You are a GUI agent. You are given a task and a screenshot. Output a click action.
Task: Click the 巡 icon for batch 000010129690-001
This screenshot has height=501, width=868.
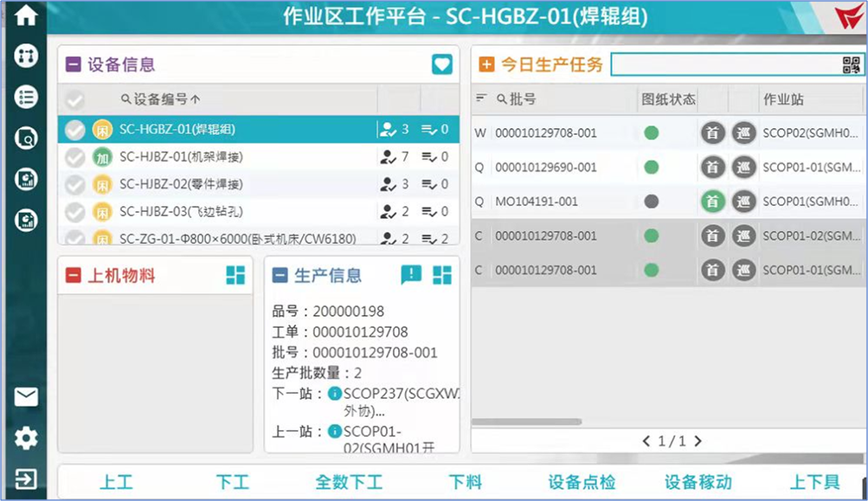coord(743,167)
